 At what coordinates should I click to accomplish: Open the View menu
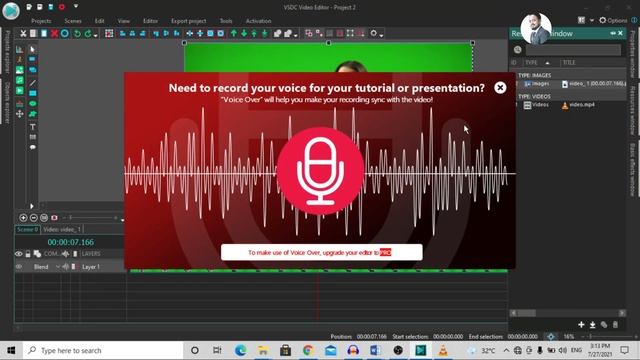[124, 21]
